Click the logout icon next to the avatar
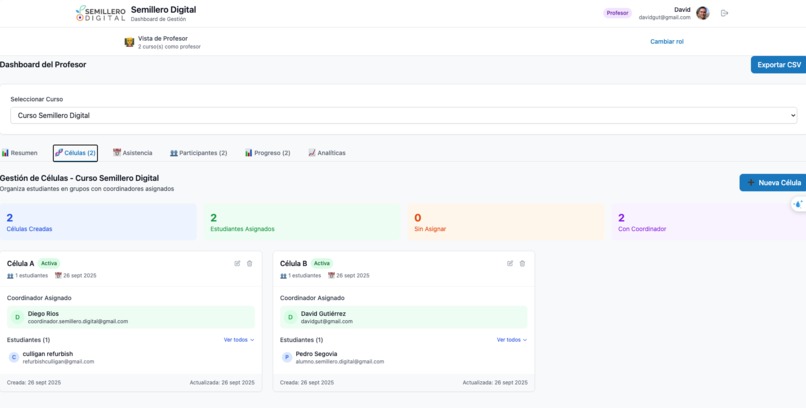This screenshot has height=408, width=806. [724, 13]
